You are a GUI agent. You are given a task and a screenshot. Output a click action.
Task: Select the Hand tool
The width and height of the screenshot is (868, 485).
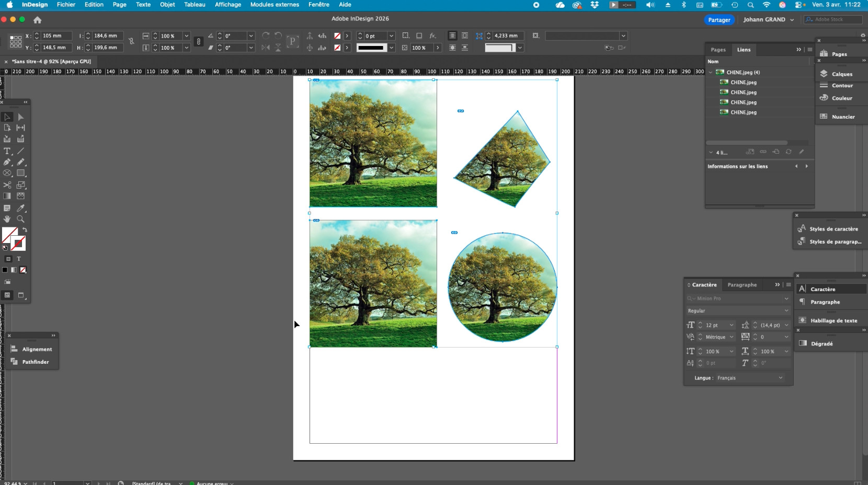pos(7,219)
